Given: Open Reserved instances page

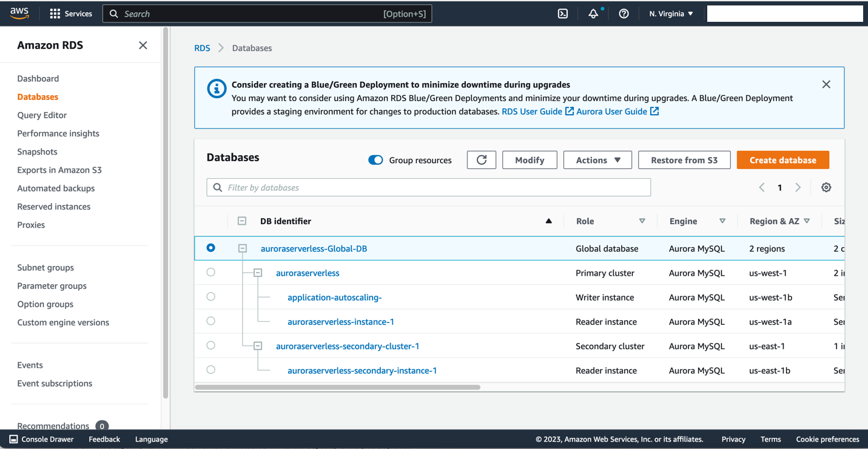Looking at the screenshot, I should click(54, 207).
